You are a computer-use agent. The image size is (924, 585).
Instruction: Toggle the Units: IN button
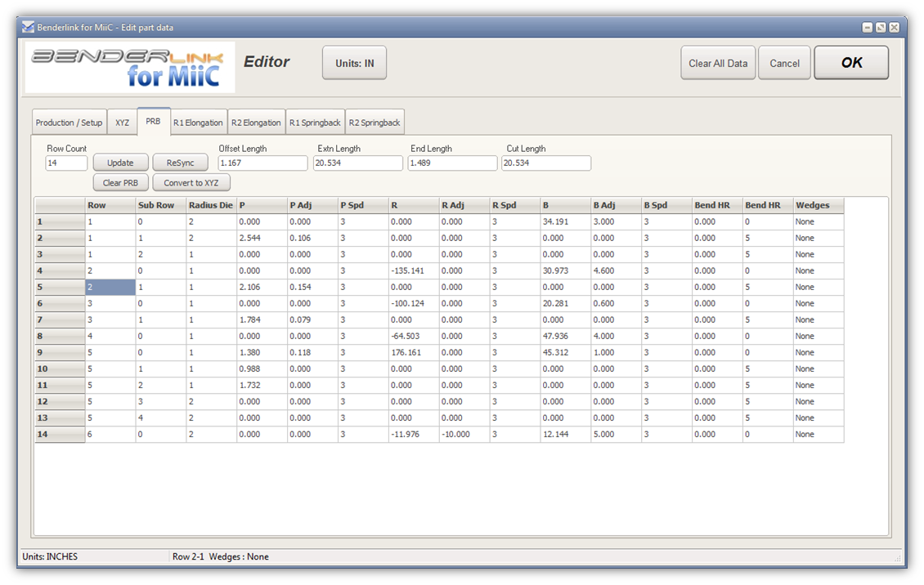pos(354,63)
